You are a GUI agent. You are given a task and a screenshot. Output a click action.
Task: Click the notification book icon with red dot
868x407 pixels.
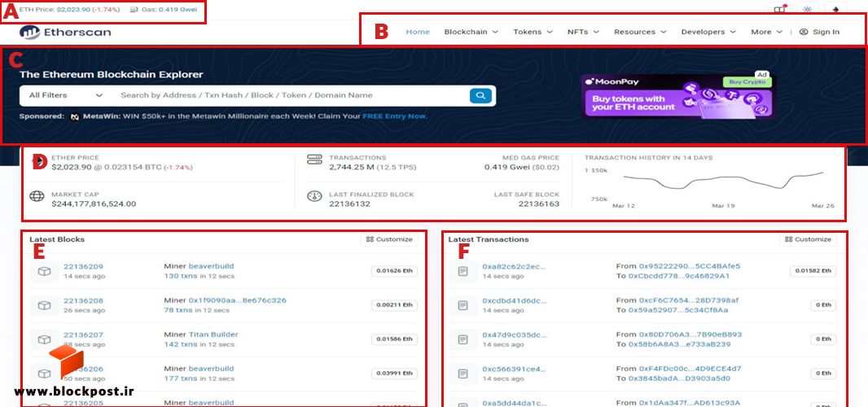[780, 10]
